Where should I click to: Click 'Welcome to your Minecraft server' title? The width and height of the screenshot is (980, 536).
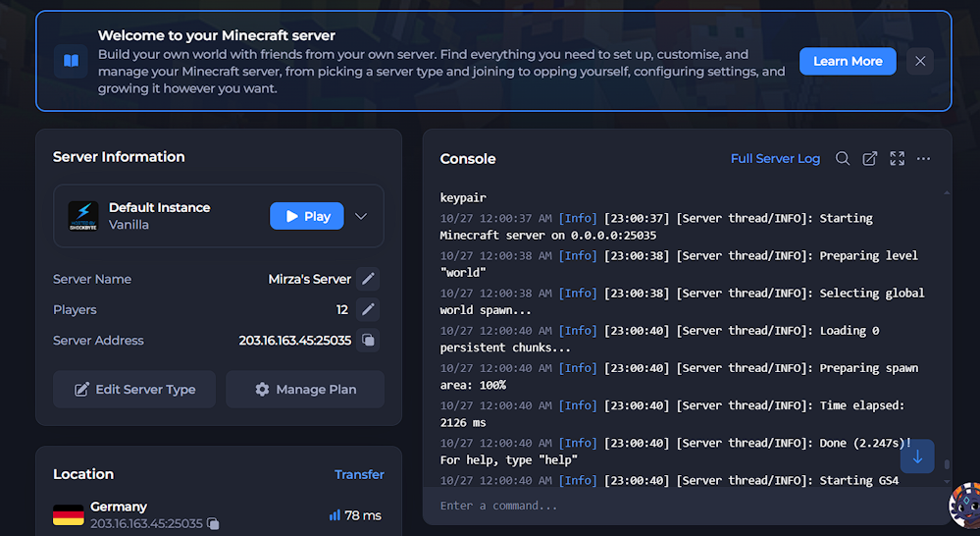pyautogui.click(x=216, y=35)
